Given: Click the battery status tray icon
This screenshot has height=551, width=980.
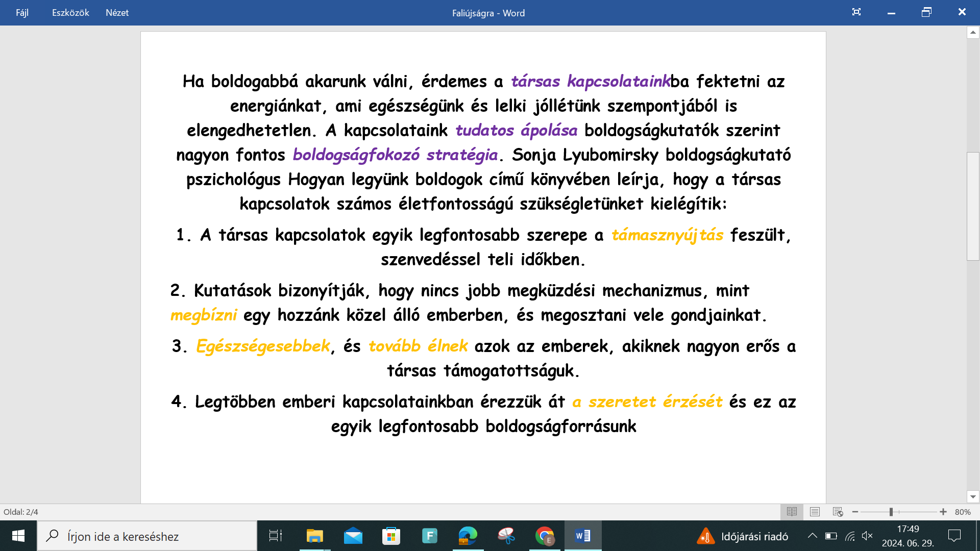Looking at the screenshot, I should point(831,536).
